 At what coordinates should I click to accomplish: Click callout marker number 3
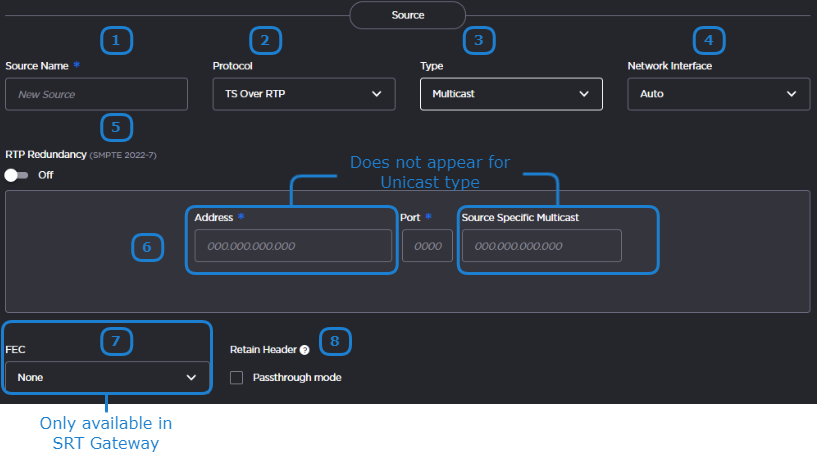point(479,40)
